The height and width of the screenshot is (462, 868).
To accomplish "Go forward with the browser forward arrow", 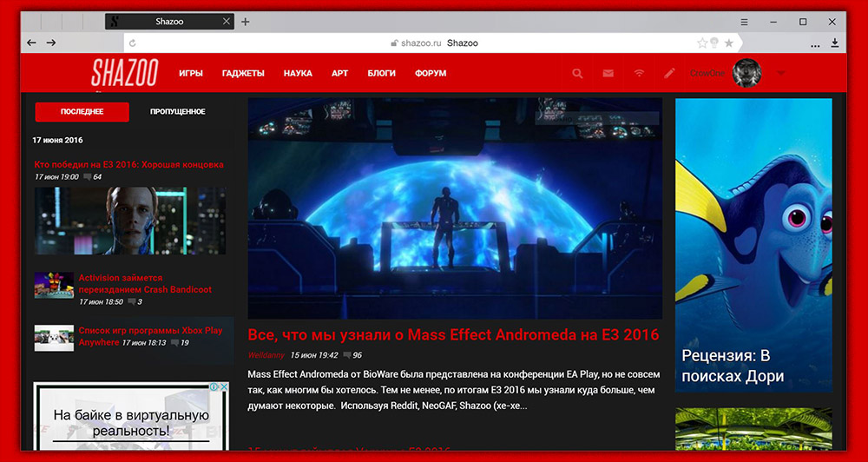I will tap(51, 43).
